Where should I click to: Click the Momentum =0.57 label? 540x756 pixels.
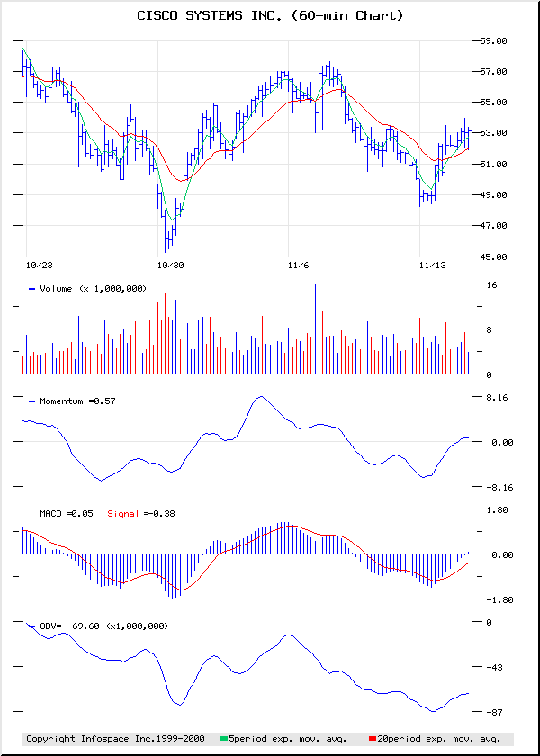[77, 401]
